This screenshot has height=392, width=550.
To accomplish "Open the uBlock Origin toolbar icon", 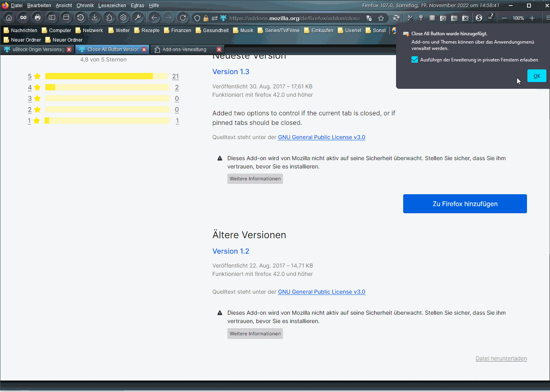I will pos(490,17).
